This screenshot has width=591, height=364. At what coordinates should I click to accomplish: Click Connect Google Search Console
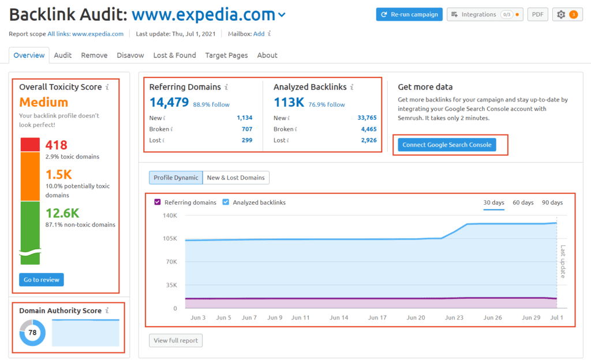447,145
